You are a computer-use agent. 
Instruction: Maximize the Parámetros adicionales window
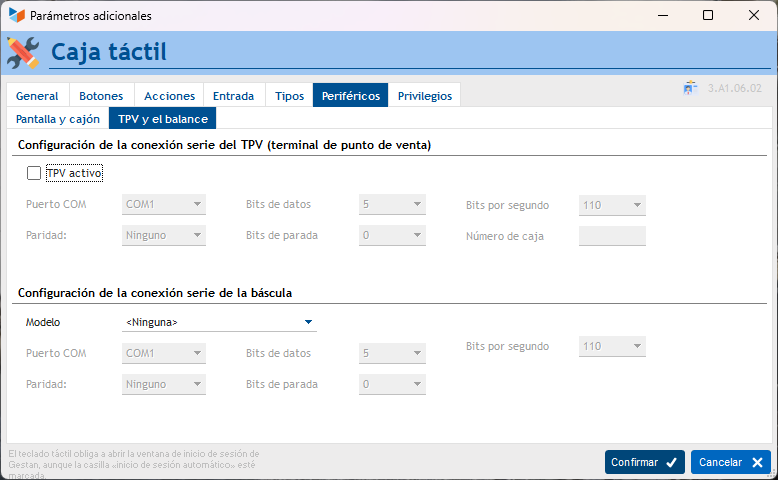point(708,16)
